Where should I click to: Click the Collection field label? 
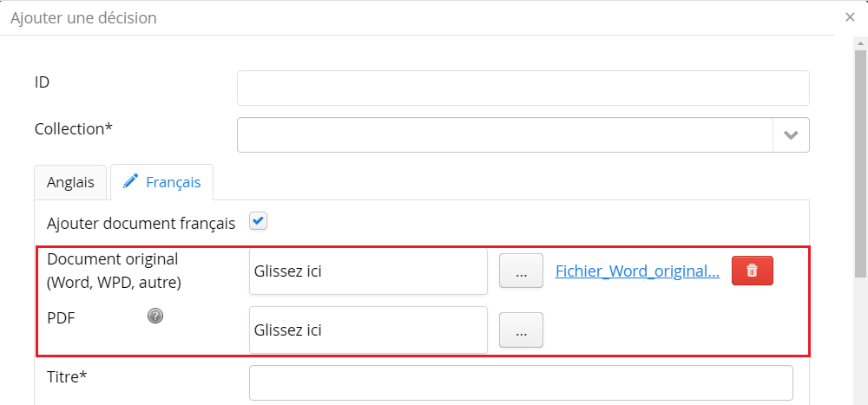[x=74, y=128]
